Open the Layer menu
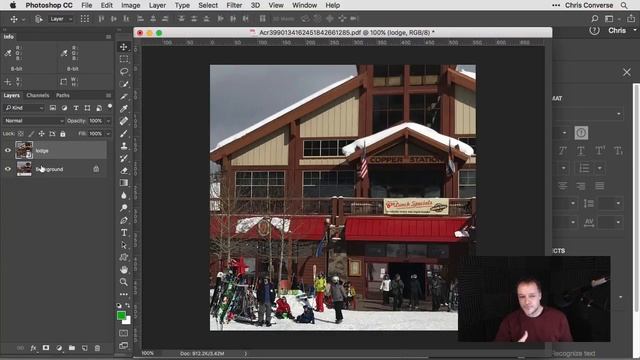 tap(157, 5)
